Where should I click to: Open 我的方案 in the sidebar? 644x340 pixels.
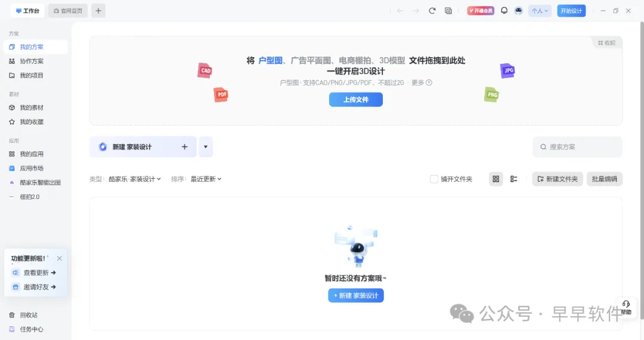click(x=36, y=47)
